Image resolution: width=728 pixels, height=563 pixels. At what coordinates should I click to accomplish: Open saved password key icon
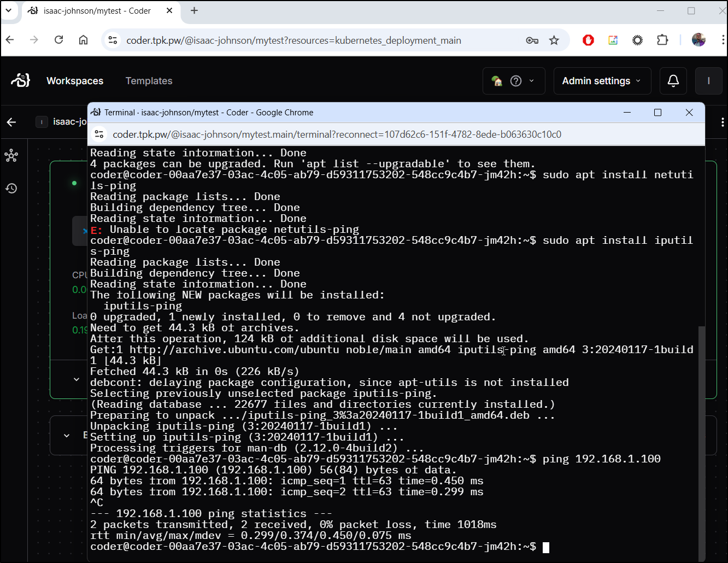point(532,40)
